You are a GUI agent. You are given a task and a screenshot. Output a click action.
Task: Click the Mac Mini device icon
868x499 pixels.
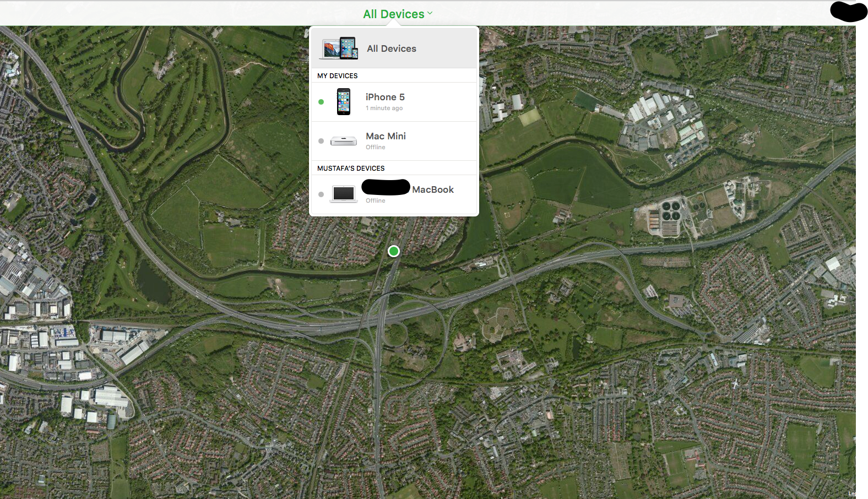344,141
